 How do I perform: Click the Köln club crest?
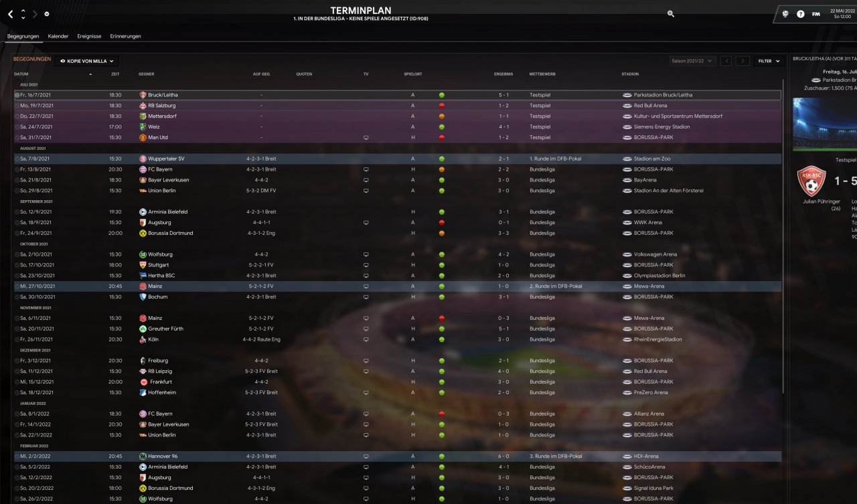pyautogui.click(x=143, y=339)
